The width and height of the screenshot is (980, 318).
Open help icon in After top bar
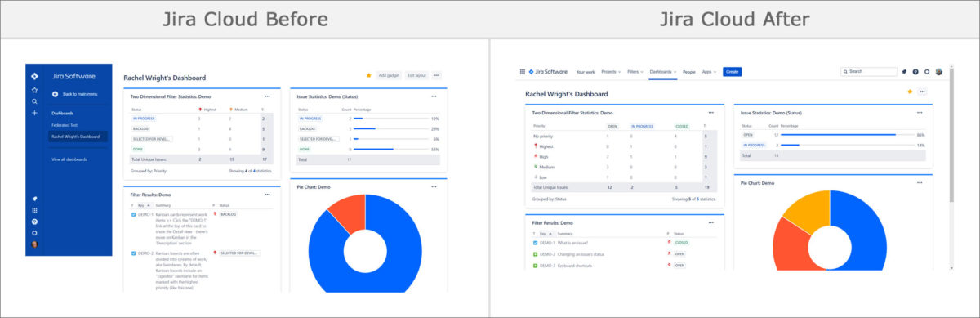click(x=915, y=72)
